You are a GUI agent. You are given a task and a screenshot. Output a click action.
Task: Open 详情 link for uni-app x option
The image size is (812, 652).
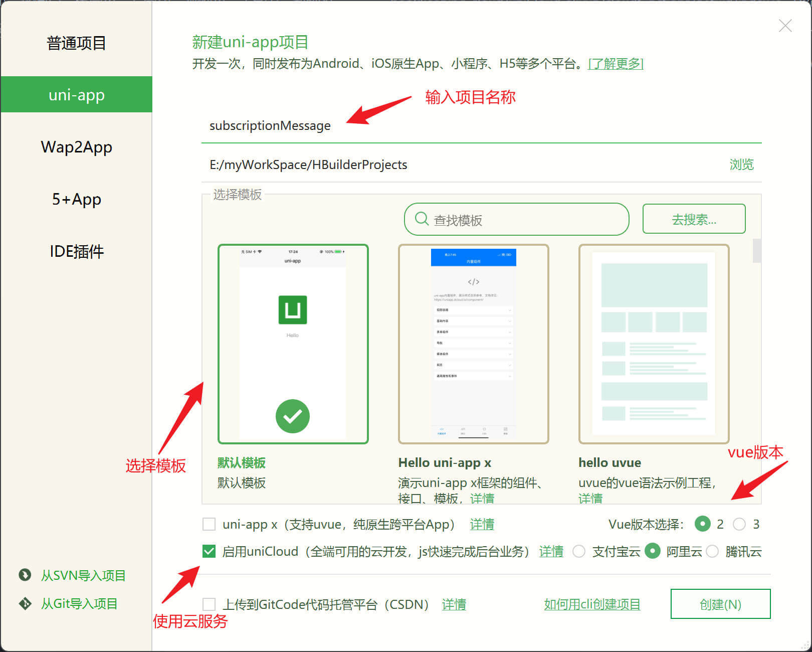[x=482, y=524]
